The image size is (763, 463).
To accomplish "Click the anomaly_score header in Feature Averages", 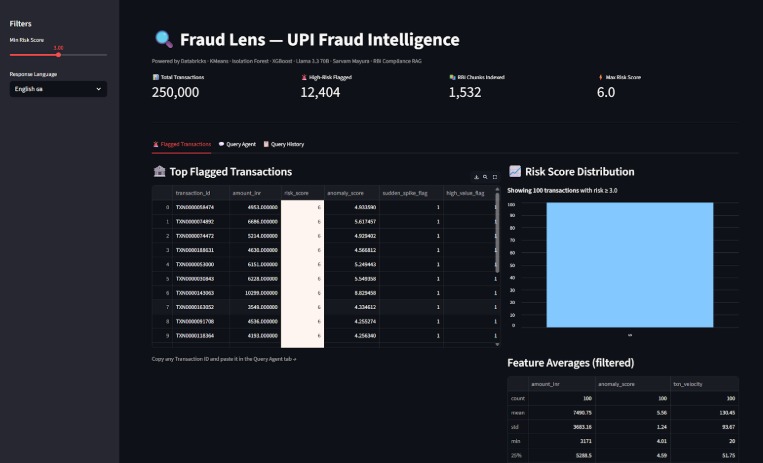I will click(633, 384).
